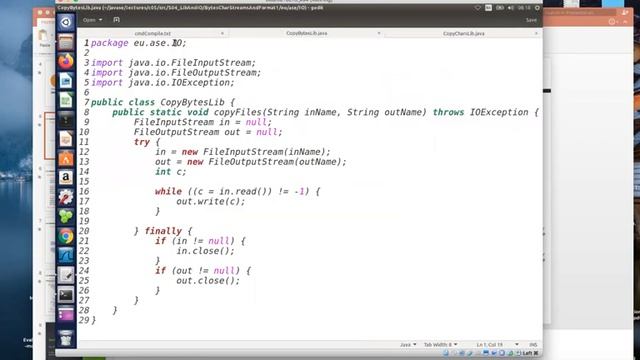Open Ubuntu Software Center orange bag icon

click(66, 159)
